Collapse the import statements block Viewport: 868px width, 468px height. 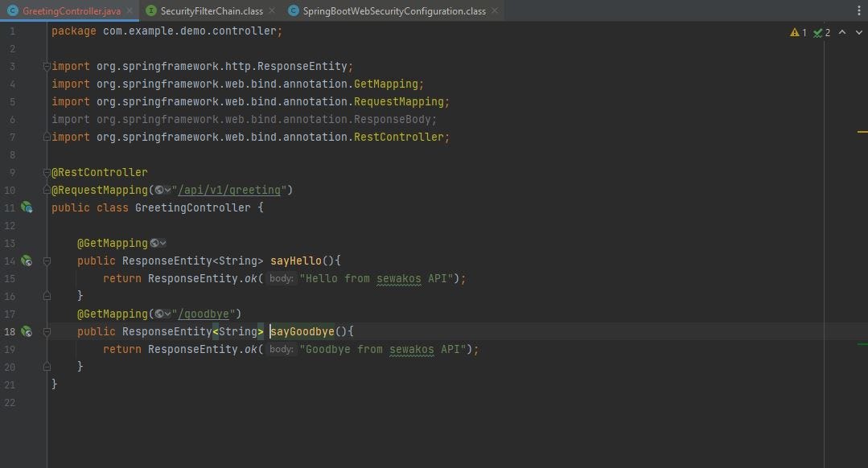(x=47, y=66)
